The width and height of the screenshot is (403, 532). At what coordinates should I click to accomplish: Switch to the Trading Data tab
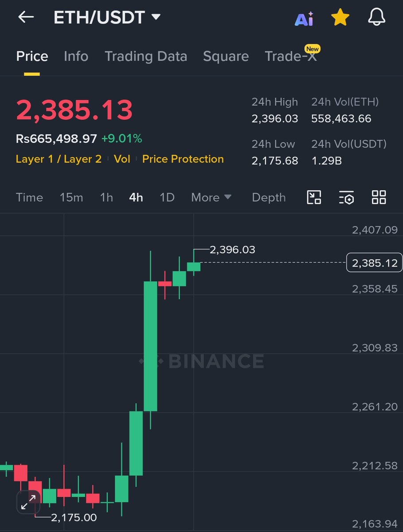pos(145,56)
